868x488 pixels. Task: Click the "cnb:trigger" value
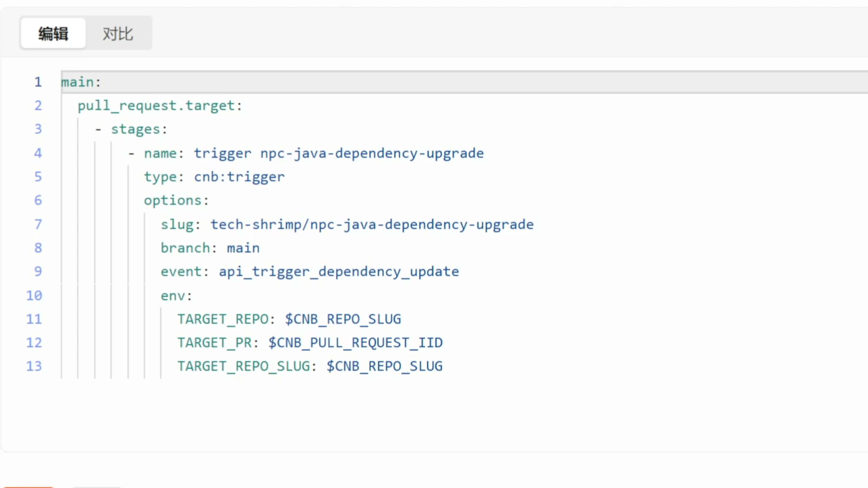click(x=239, y=177)
